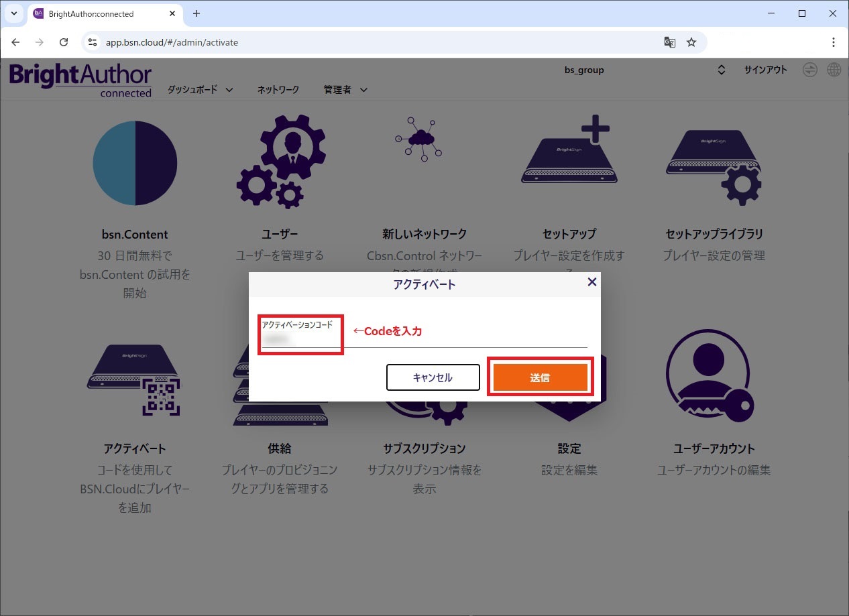
Task: Click the connection status icon beside globe
Action: click(x=810, y=70)
